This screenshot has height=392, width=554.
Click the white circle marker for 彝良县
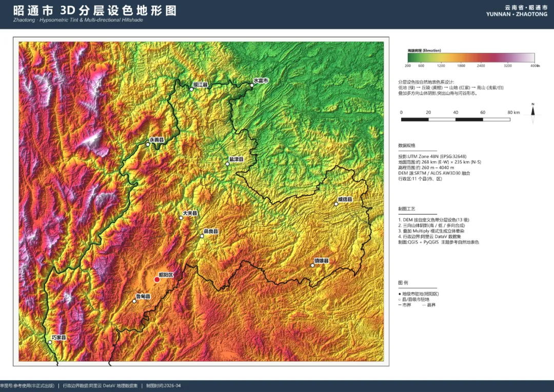(x=202, y=236)
